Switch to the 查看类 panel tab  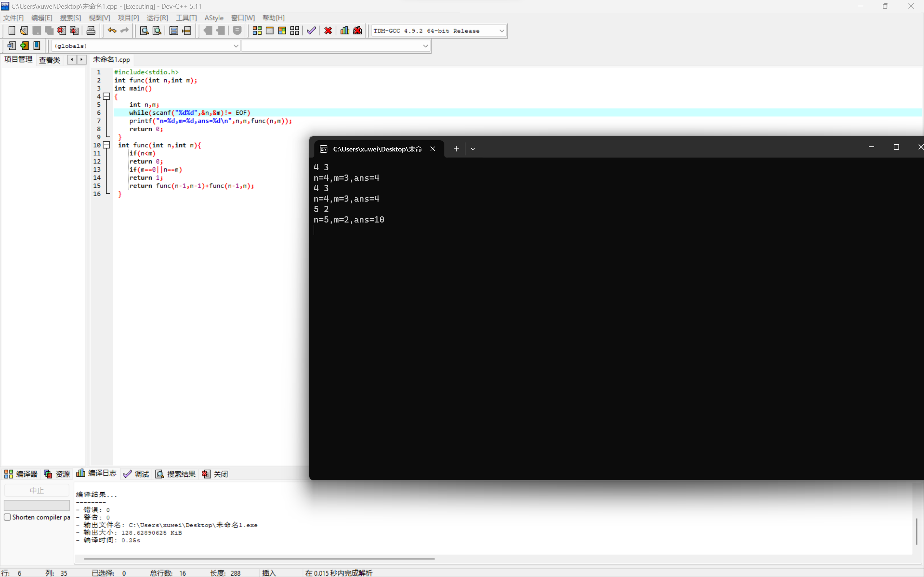click(x=50, y=60)
